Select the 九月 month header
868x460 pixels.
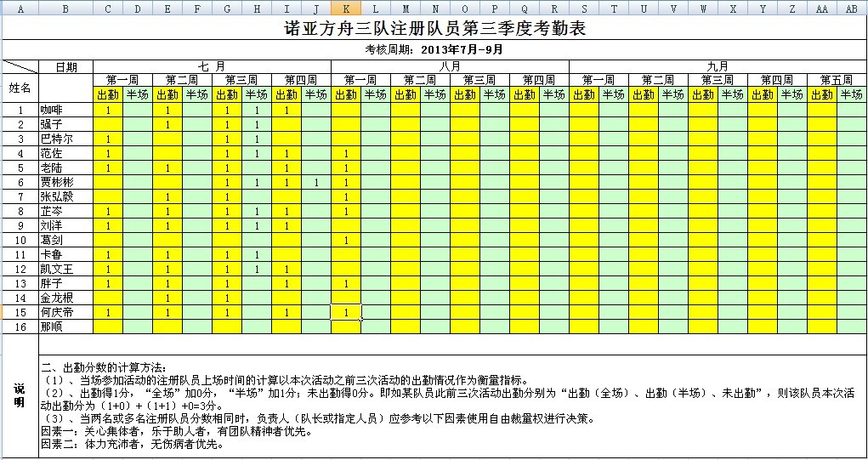tap(718, 67)
